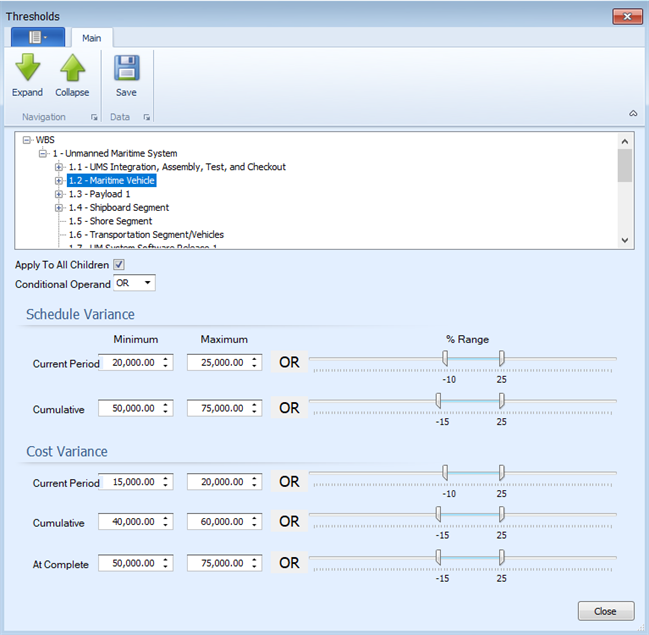649x635 pixels.
Task: Toggle the Apply To All Children checkbox
Action: [119, 265]
